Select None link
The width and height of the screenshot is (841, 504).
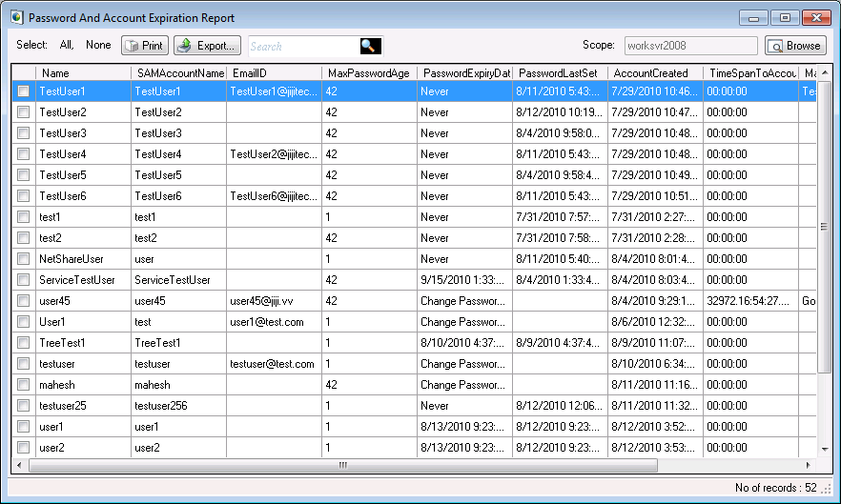[98, 45]
